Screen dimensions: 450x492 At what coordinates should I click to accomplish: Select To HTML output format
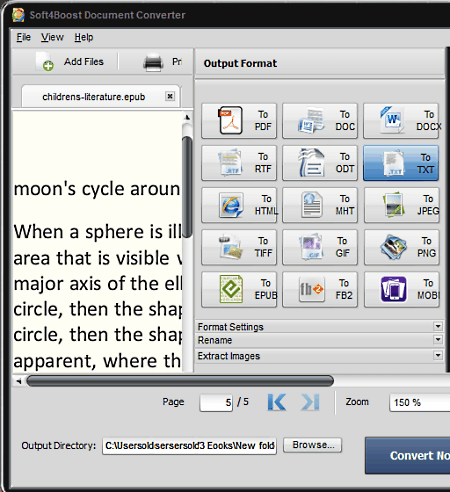239,205
